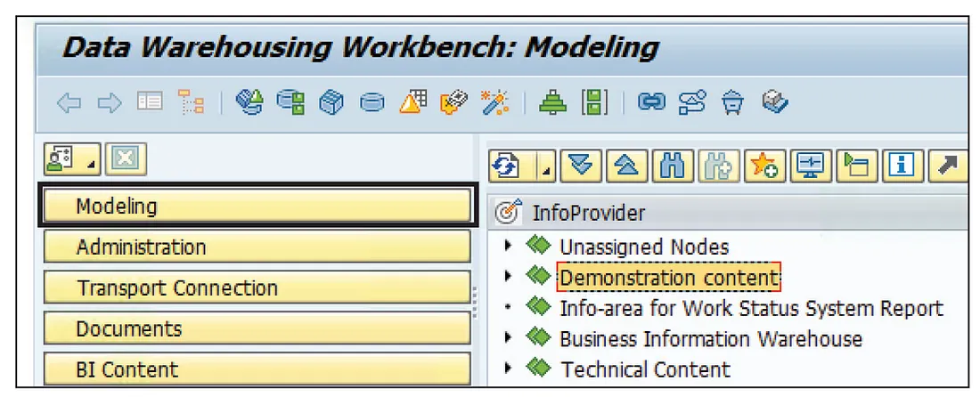Select the Technical Content row
This screenshot has width=980, height=397.
click(645, 369)
